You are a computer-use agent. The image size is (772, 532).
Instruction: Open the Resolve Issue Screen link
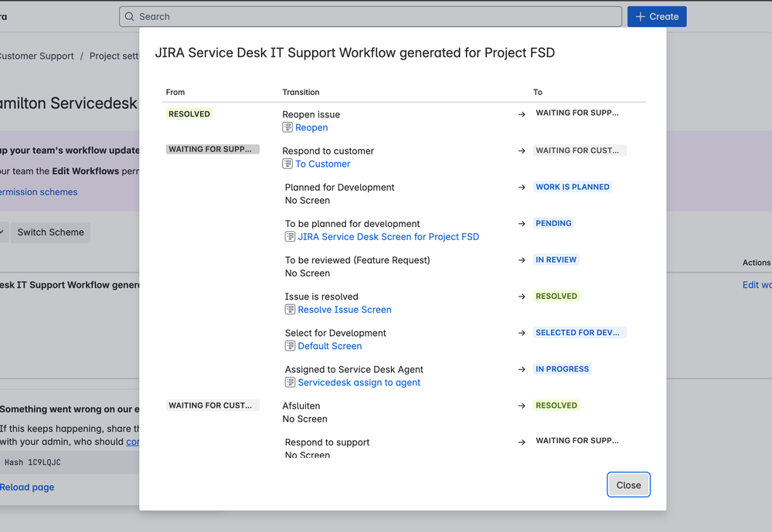pos(344,310)
